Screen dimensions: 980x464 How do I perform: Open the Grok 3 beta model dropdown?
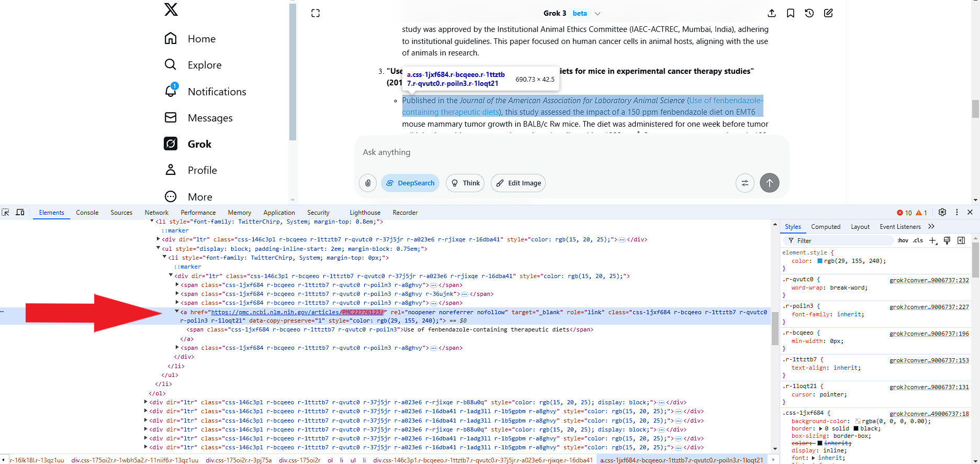point(572,13)
